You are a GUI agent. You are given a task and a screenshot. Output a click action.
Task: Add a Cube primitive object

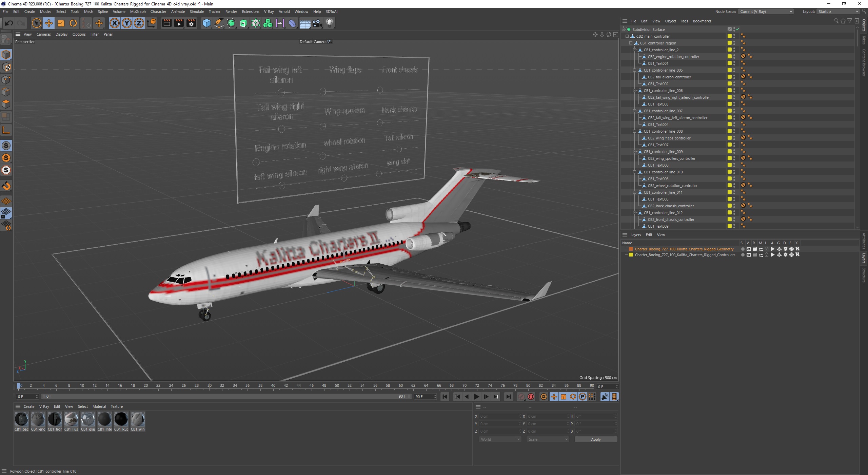pyautogui.click(x=206, y=23)
